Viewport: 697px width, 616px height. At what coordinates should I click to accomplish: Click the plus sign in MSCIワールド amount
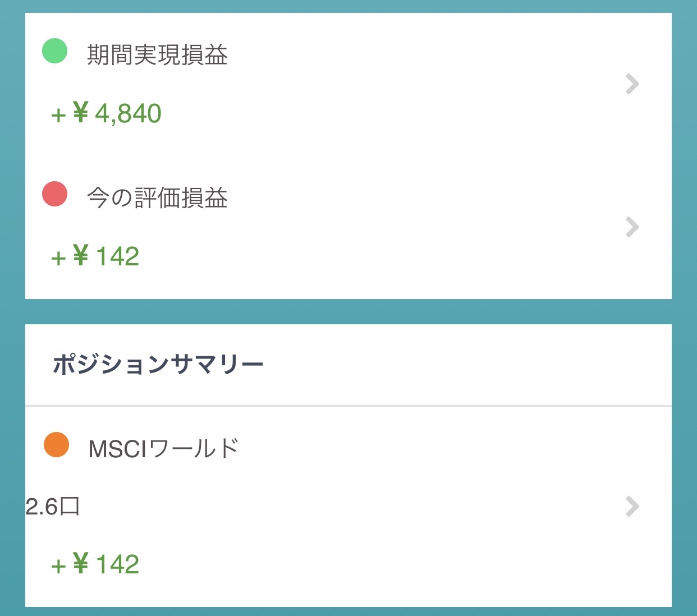click(58, 566)
